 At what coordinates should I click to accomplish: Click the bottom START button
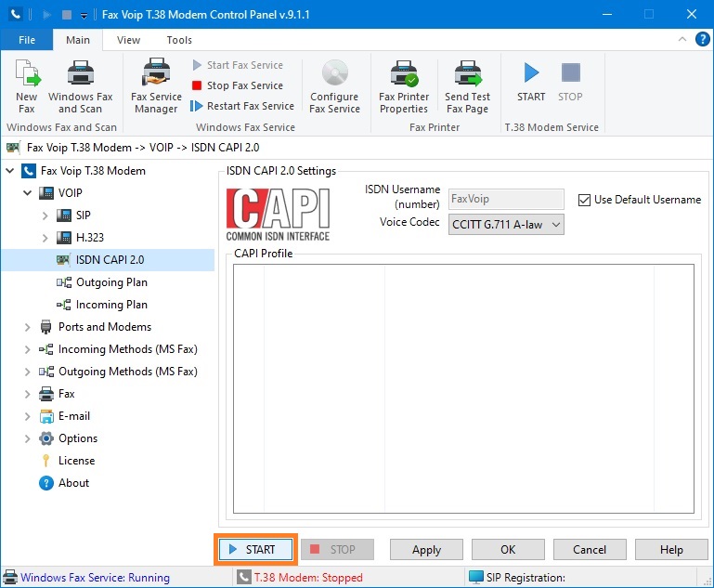pos(255,550)
